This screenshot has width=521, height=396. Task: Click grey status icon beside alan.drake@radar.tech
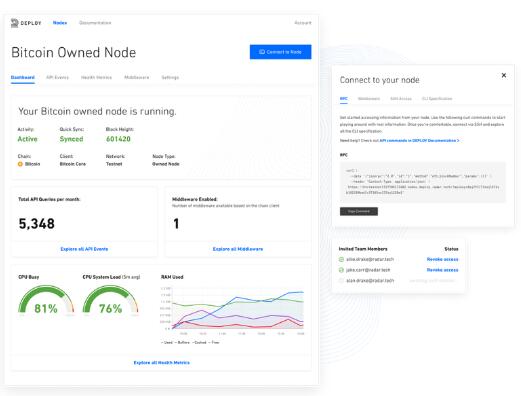click(341, 281)
